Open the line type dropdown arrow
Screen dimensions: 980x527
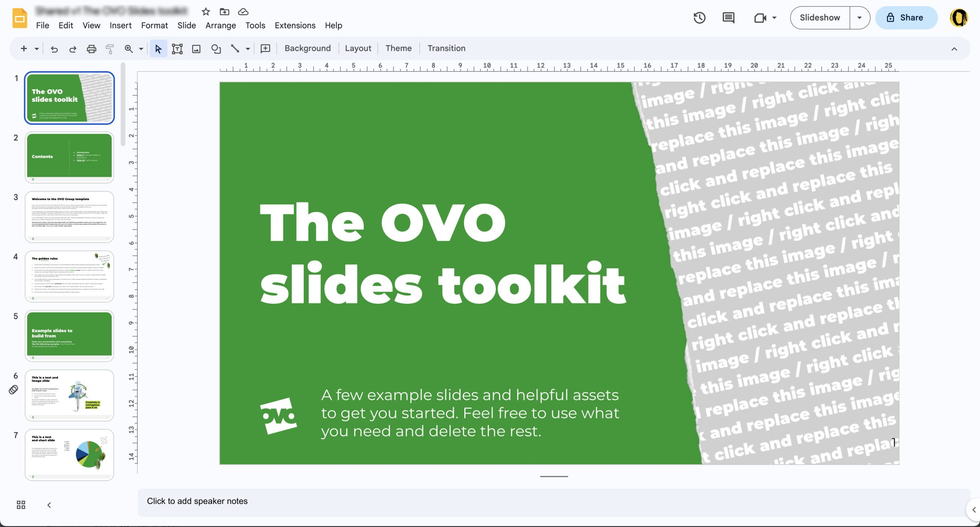(248, 49)
